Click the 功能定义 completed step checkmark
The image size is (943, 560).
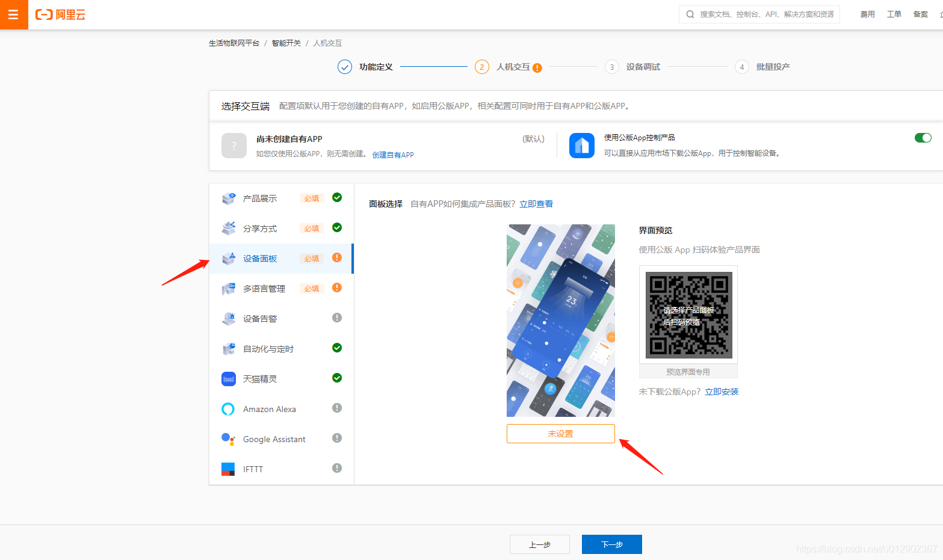coord(345,67)
